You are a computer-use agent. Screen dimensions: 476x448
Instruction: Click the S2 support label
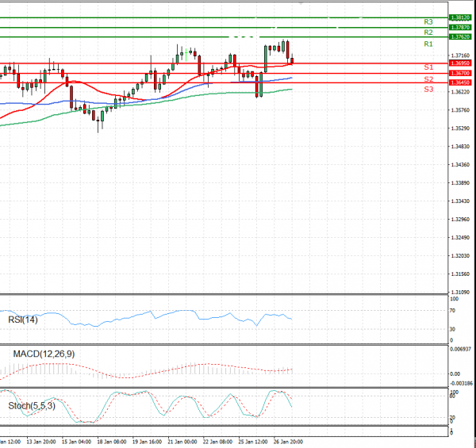(x=428, y=79)
